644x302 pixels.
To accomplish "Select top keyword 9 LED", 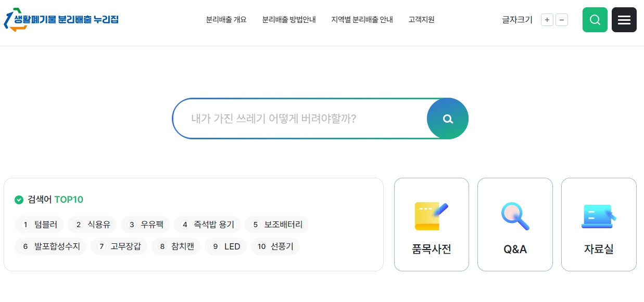I will point(226,246).
